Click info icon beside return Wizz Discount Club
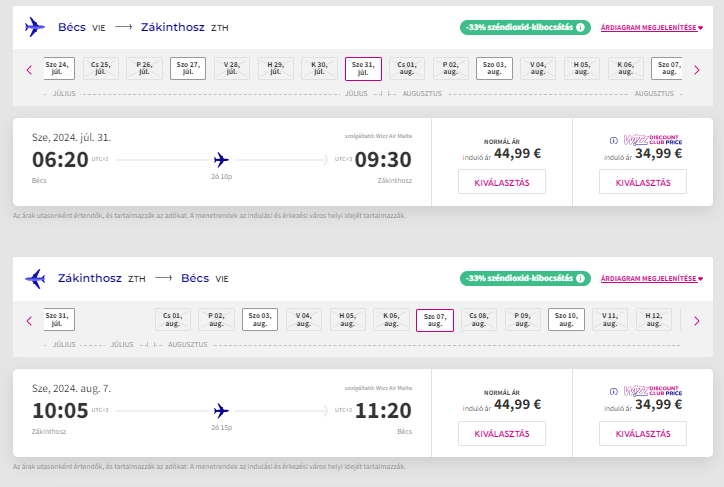The height and width of the screenshot is (487, 724). click(x=614, y=391)
